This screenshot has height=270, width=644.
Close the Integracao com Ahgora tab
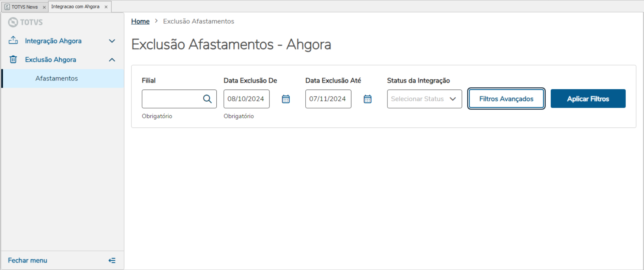coord(106,7)
